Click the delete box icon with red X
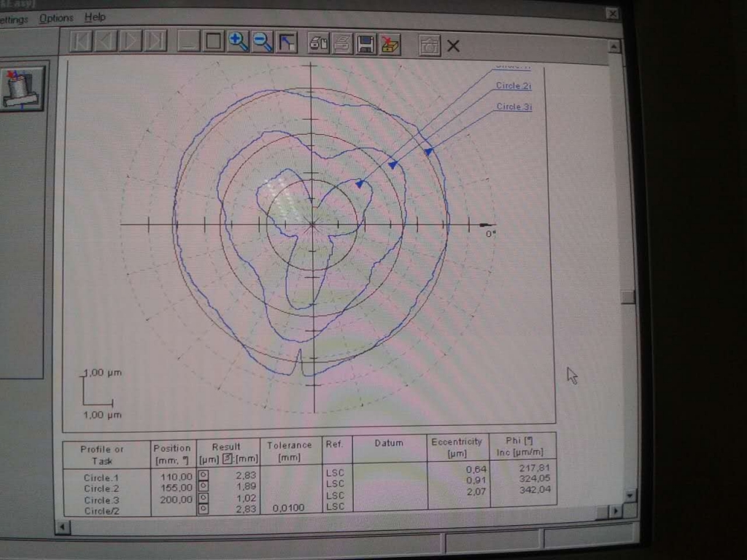This screenshot has height=560, width=747. pos(390,44)
